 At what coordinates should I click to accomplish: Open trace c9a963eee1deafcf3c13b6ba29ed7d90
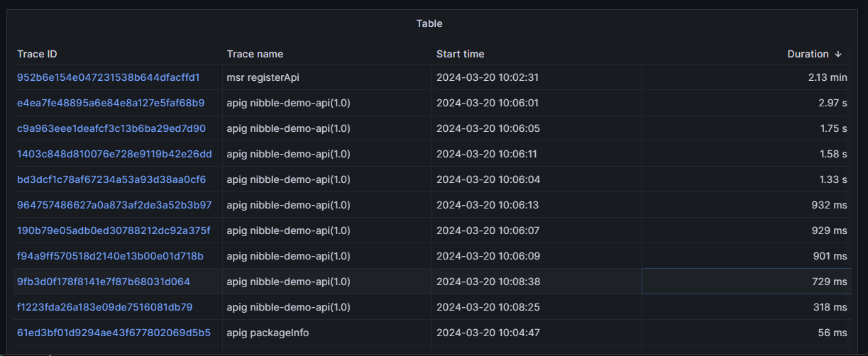(x=111, y=128)
